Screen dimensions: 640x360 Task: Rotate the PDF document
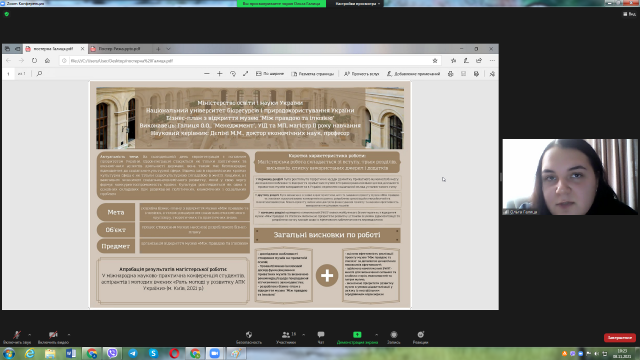tap(233, 74)
